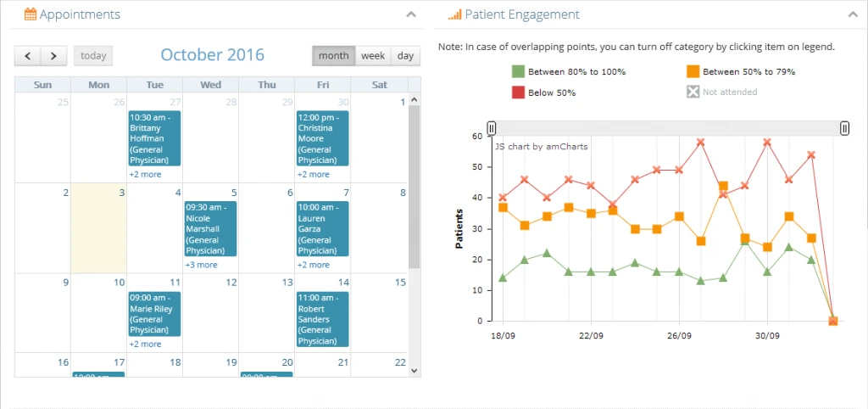The width and height of the screenshot is (868, 409).
Task: Enable the 'Not attended' legend category
Action: tap(722, 92)
